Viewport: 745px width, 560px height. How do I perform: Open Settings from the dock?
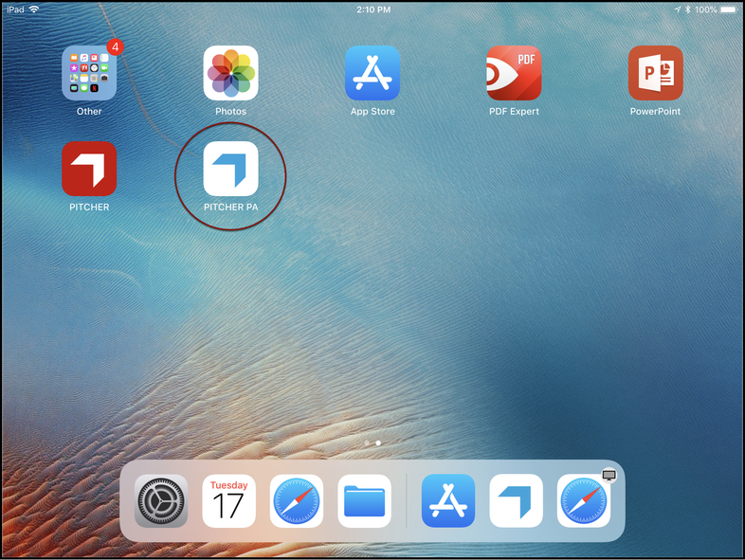pyautogui.click(x=161, y=501)
